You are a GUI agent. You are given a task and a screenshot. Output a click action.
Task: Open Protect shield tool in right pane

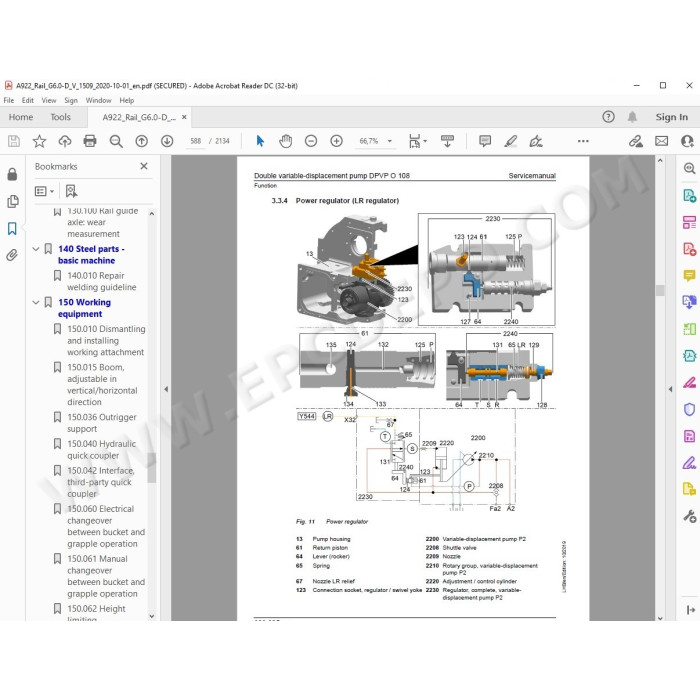[x=689, y=409]
